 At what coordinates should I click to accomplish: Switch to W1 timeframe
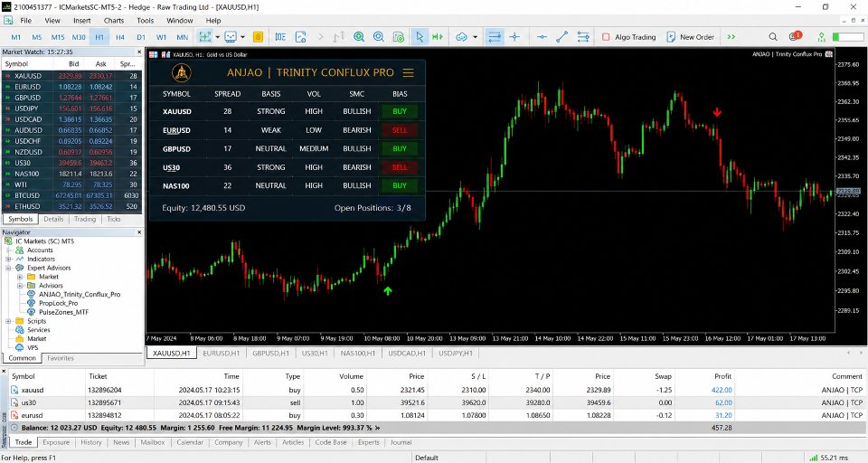coord(161,37)
